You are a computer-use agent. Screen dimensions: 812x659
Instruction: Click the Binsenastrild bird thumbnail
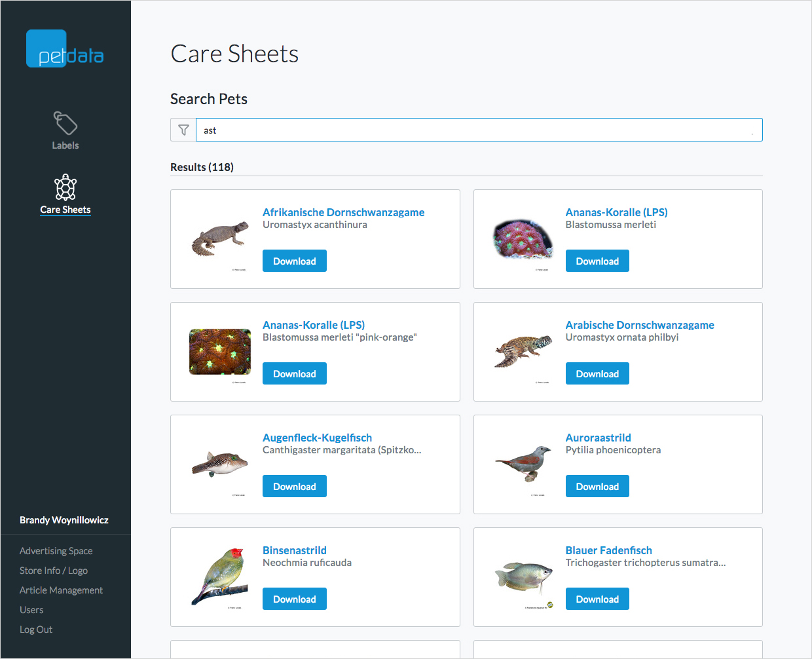[x=220, y=576]
